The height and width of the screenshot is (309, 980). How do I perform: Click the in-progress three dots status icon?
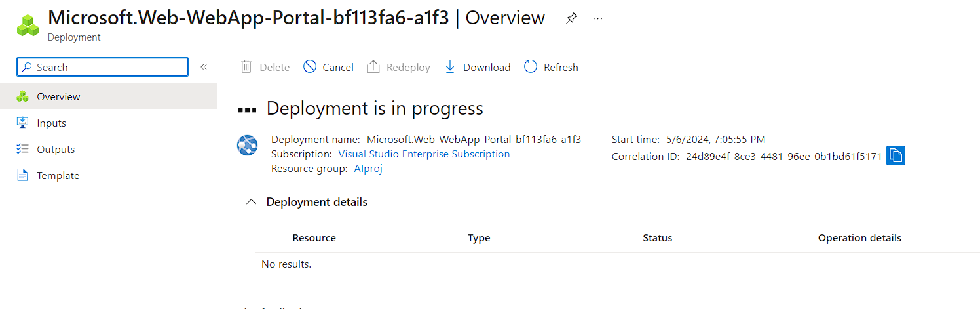click(247, 110)
